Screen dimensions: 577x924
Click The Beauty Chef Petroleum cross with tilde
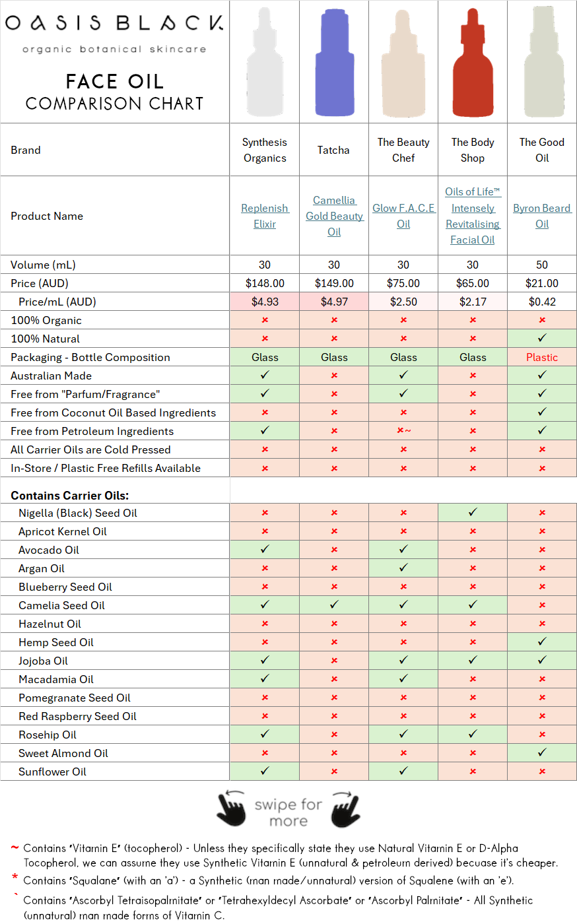coord(403,431)
